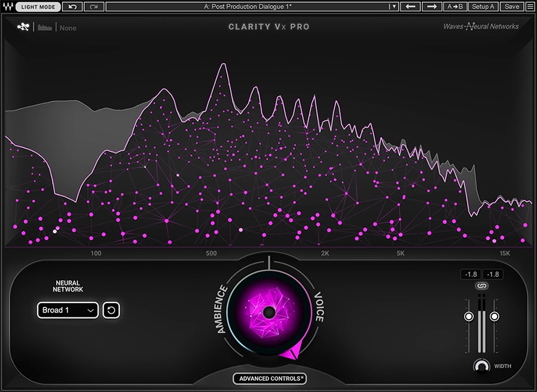Click None to choose a display option
This screenshot has width=537, height=392.
tap(67, 28)
